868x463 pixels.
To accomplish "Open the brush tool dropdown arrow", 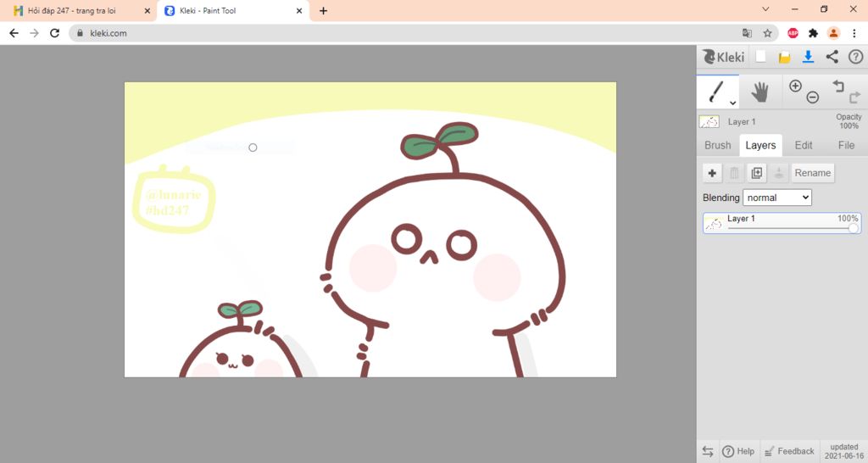I will tap(733, 103).
